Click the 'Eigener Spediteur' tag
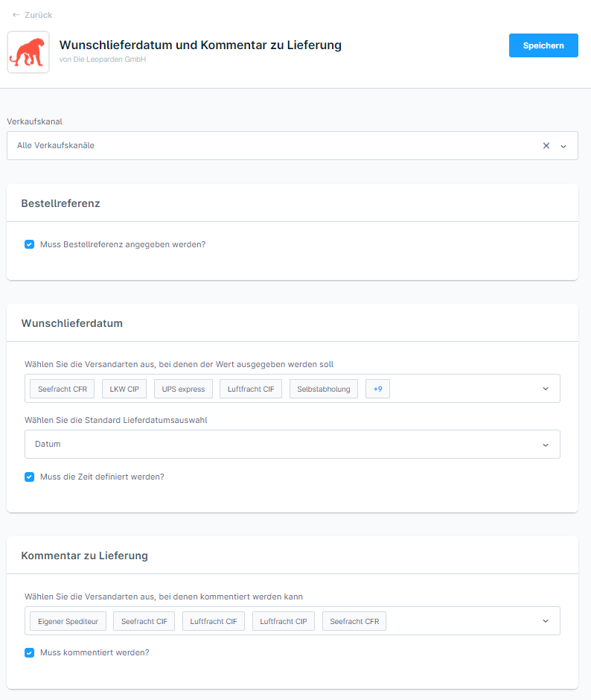 [68, 621]
